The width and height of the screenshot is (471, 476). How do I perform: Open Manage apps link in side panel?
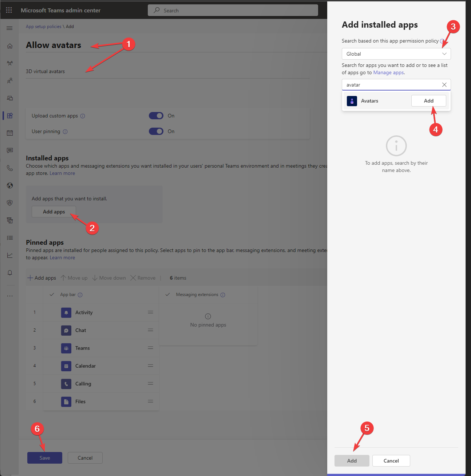click(x=388, y=73)
